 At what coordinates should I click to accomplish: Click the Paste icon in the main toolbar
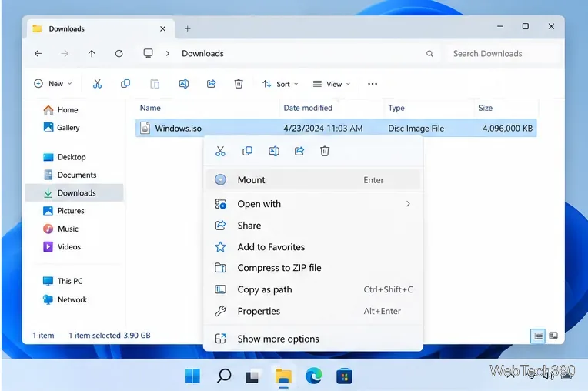pos(155,84)
